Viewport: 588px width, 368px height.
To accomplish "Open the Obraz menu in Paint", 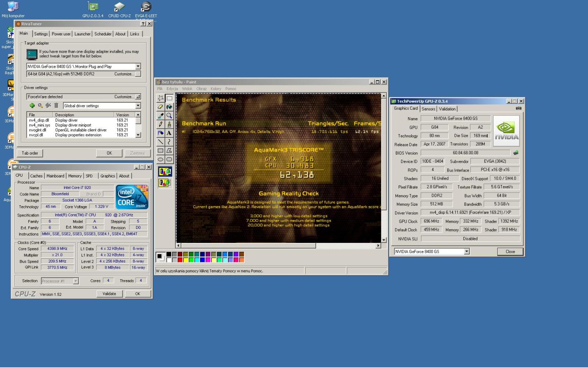I will (x=201, y=89).
